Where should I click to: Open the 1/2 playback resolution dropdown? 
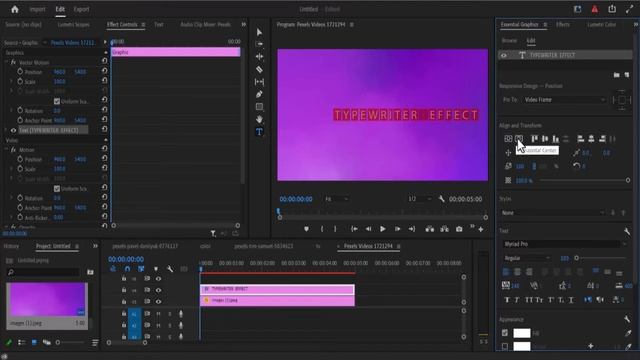tap(420, 199)
